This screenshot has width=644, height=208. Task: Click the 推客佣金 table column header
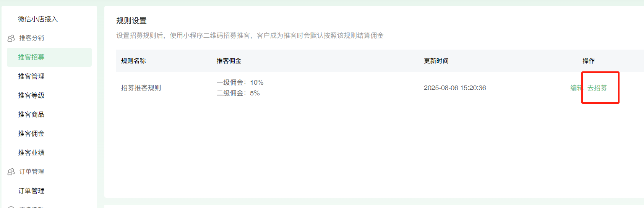pyautogui.click(x=229, y=61)
